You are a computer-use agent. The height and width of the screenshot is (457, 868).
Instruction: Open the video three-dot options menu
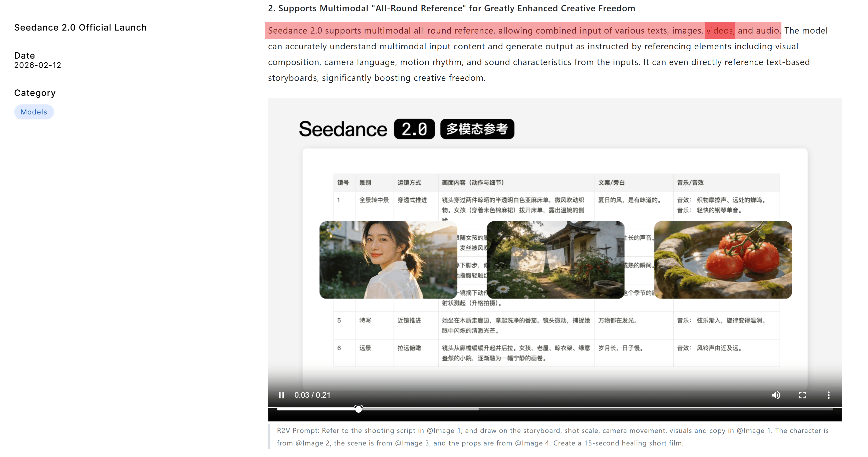pos(828,395)
